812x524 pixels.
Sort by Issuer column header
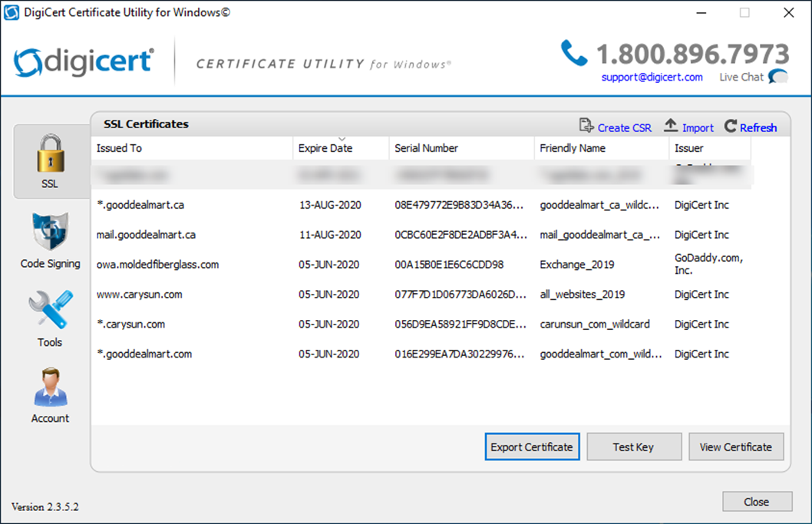point(709,148)
